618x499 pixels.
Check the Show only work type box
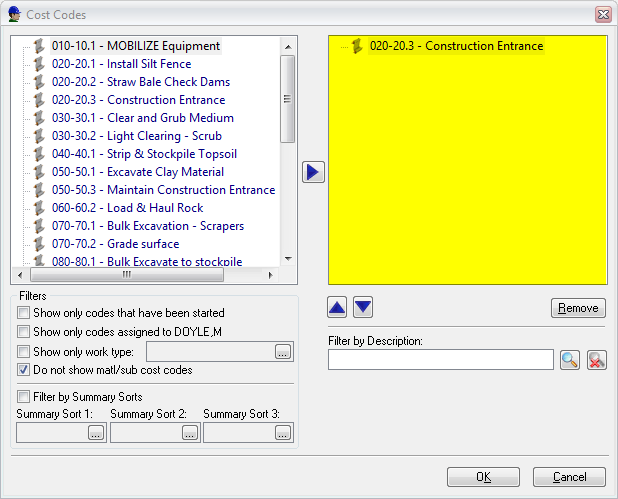click(23, 351)
